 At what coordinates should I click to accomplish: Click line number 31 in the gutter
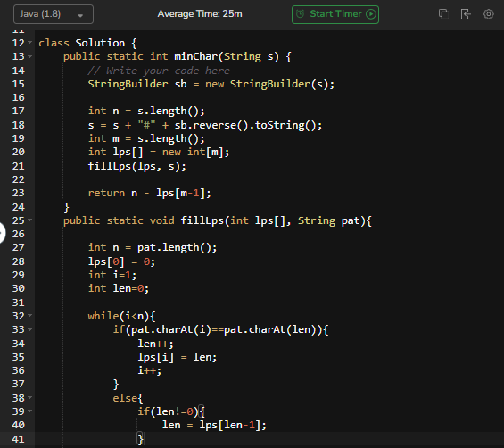point(19,303)
